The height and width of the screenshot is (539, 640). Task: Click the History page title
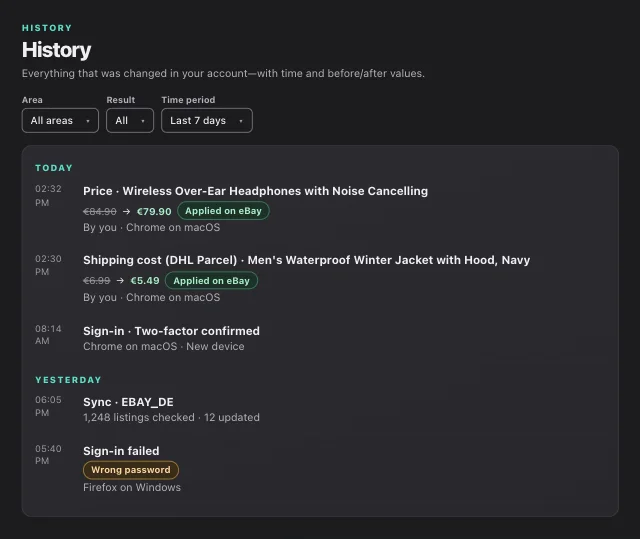coord(56,50)
